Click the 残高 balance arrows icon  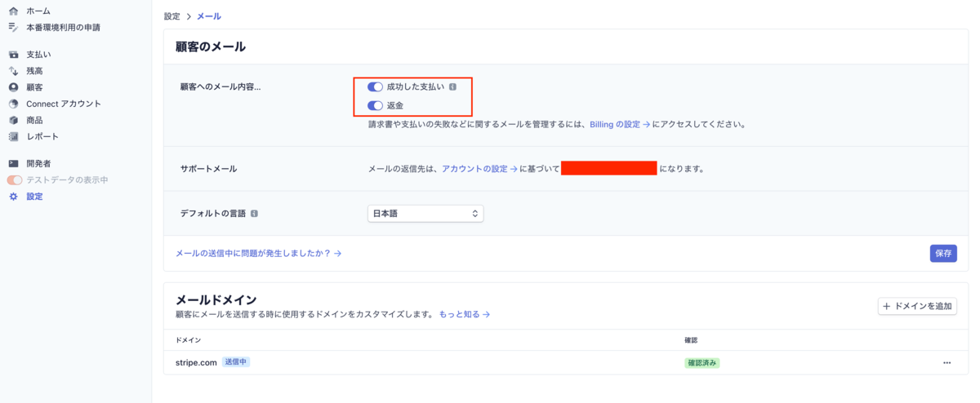pyautogui.click(x=13, y=71)
